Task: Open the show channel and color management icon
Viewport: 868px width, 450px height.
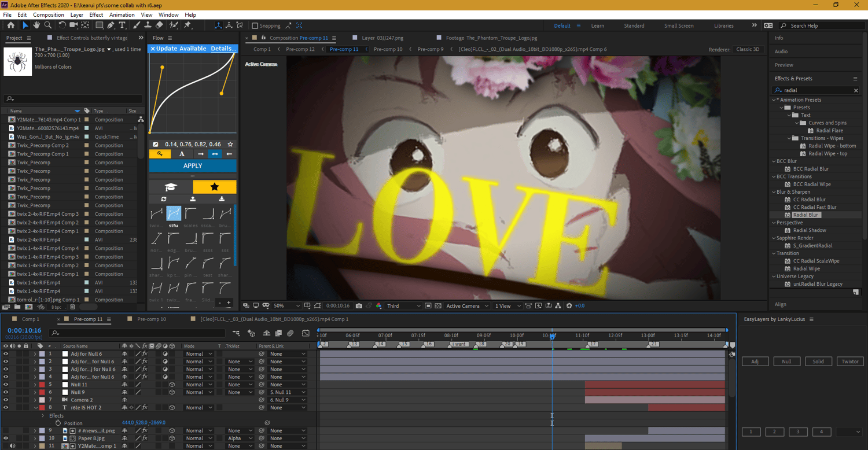Action: point(379,306)
